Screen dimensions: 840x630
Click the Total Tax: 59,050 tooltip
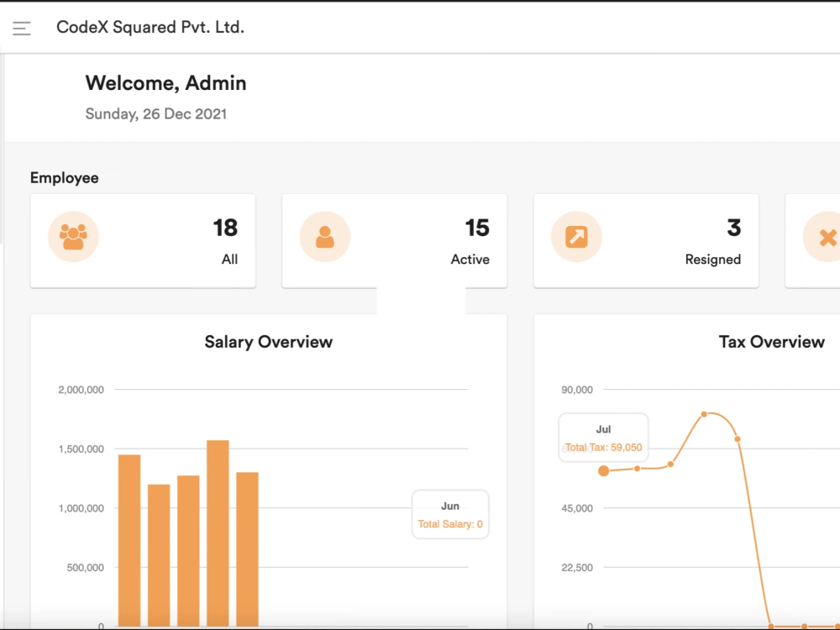(x=604, y=438)
